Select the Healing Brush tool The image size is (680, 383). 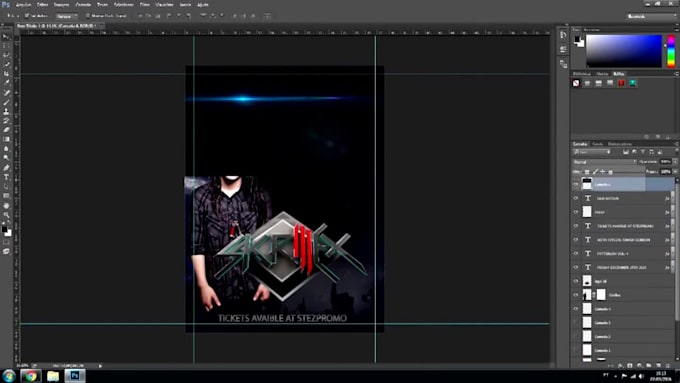pos(6,93)
